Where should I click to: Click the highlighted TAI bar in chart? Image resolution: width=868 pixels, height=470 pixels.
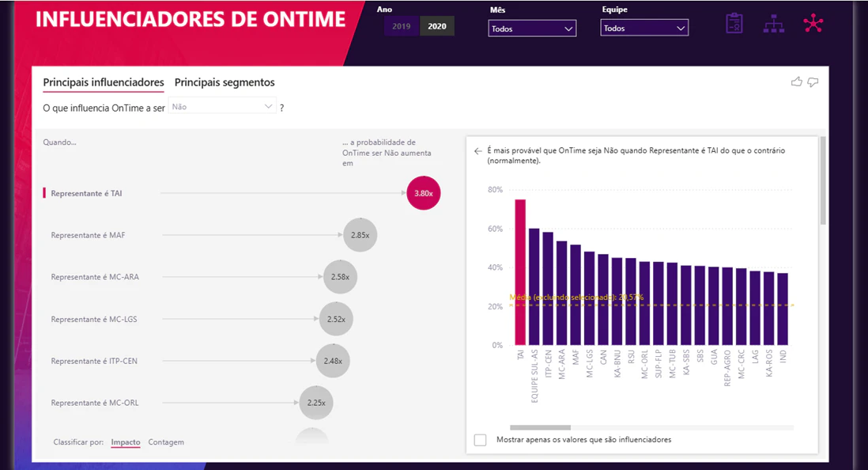520,272
